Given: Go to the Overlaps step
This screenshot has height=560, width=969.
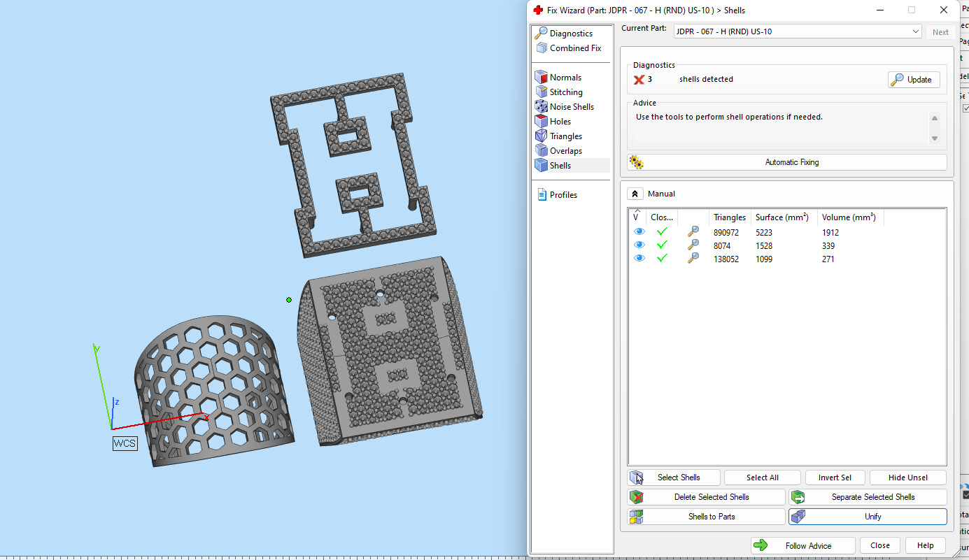Looking at the screenshot, I should pyautogui.click(x=559, y=151).
